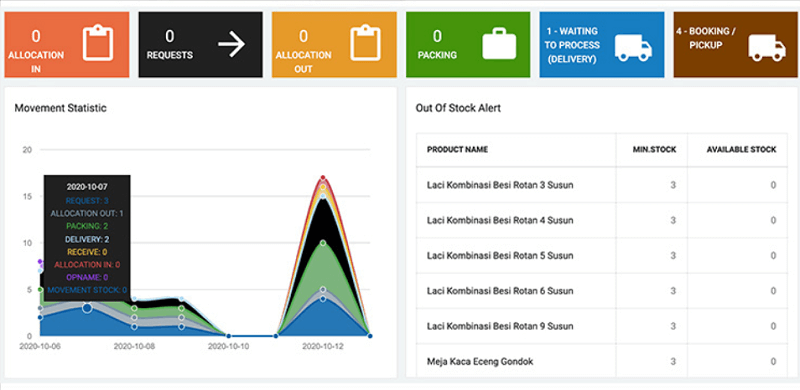
Task: Click the truck icon on Booking / Pickup tile
Action: pos(766,48)
